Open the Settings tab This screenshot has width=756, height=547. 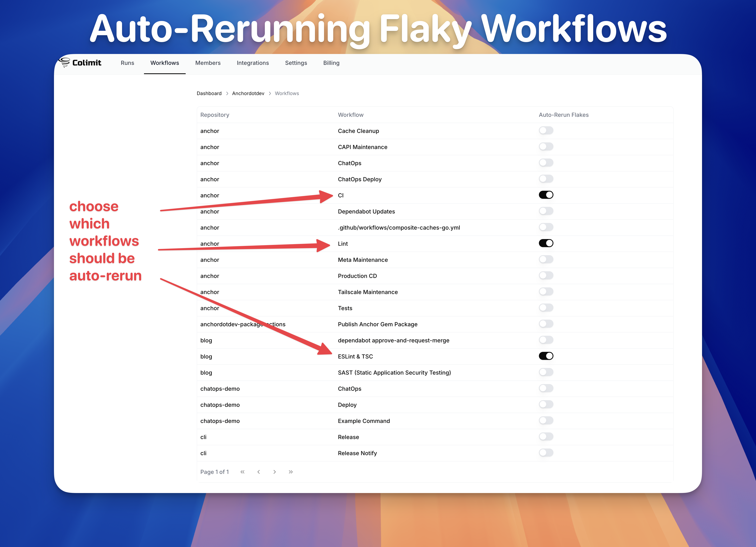296,63
